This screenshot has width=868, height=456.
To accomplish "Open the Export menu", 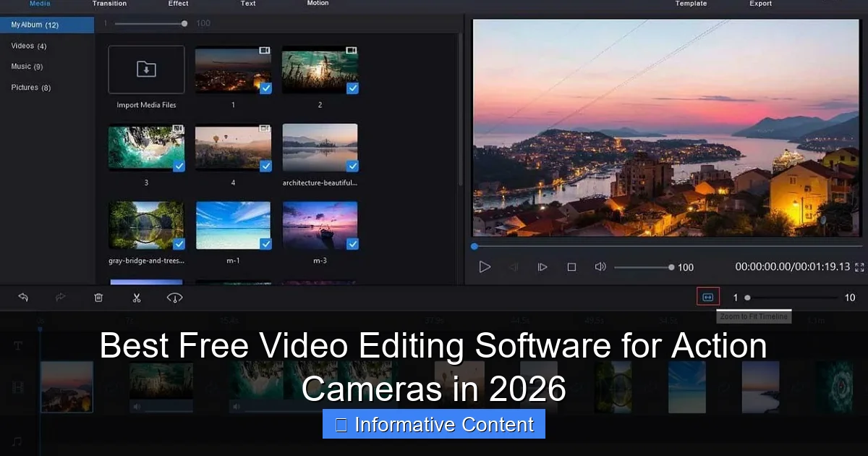I will coord(759,4).
